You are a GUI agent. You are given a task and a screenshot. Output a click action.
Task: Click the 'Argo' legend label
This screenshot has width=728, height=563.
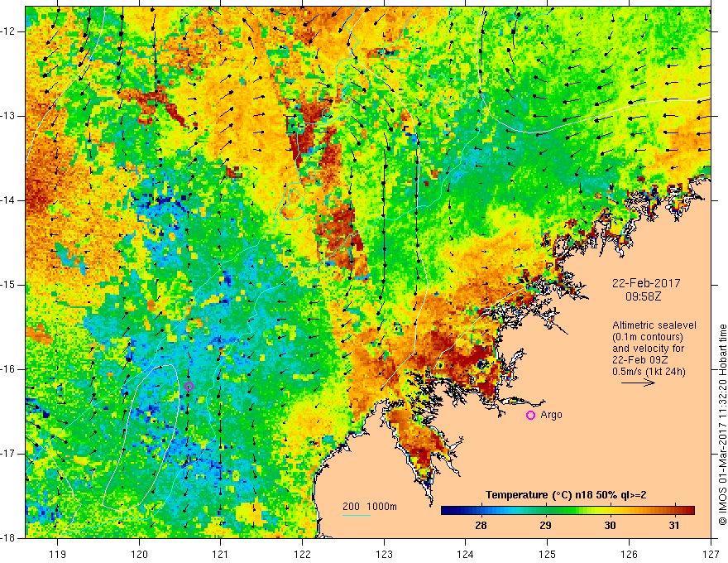551,415
